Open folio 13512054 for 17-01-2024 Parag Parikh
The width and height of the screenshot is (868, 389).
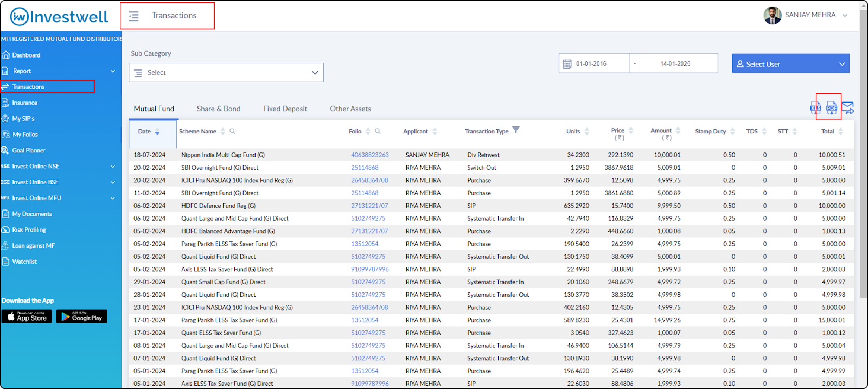click(365, 321)
